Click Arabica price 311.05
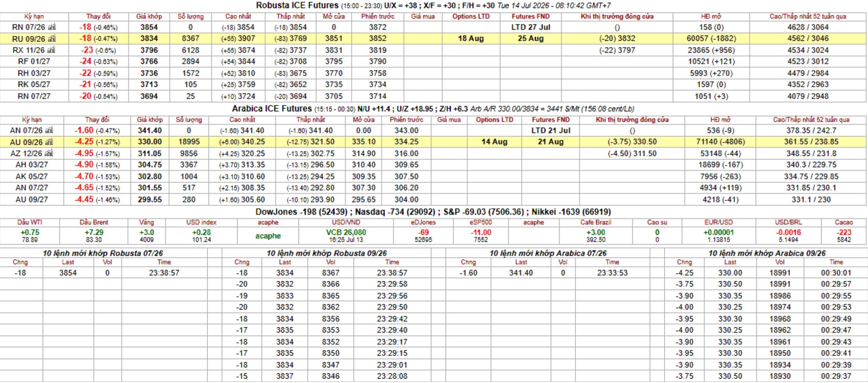Image resolution: width=868 pixels, height=383 pixels. tap(150, 153)
